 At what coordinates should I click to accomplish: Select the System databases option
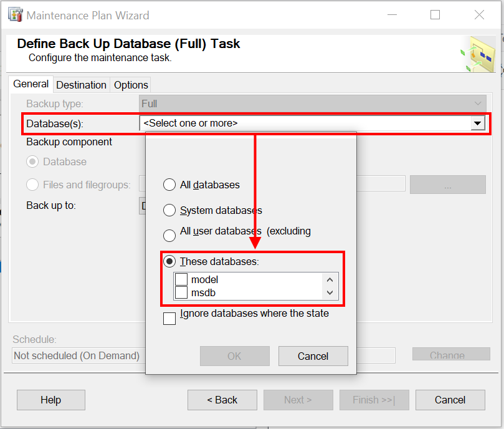point(169,210)
